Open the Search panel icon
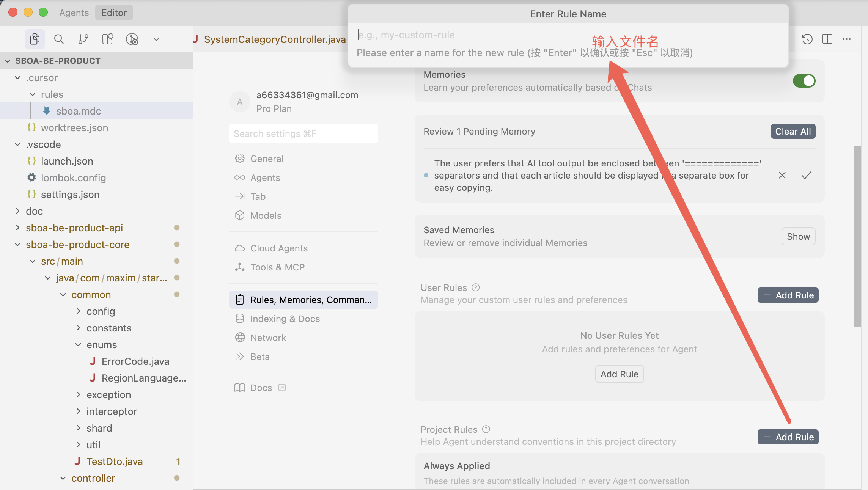Viewport: 868px width, 490px height. click(x=59, y=39)
